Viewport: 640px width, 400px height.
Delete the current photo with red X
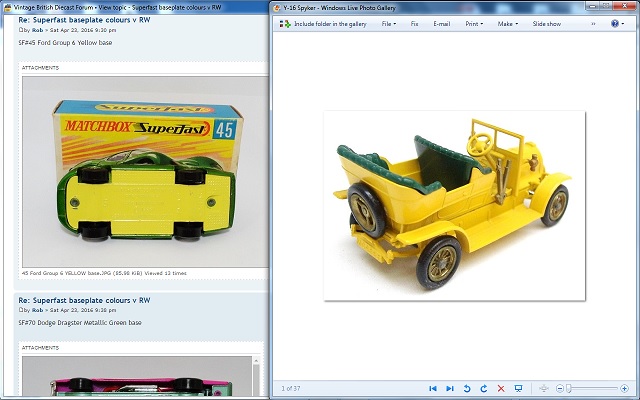501,388
